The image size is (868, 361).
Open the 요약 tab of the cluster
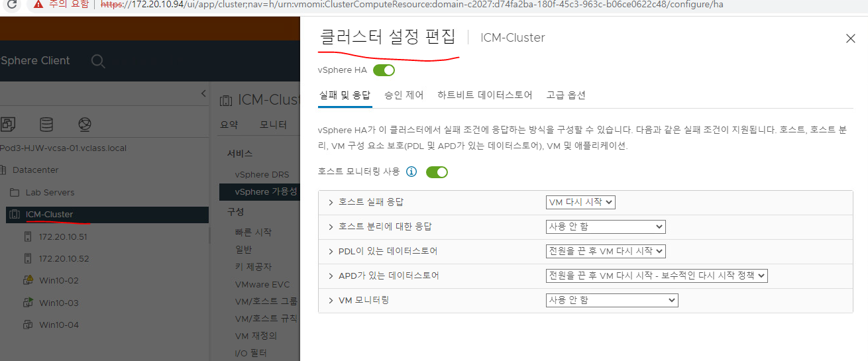pos(229,125)
